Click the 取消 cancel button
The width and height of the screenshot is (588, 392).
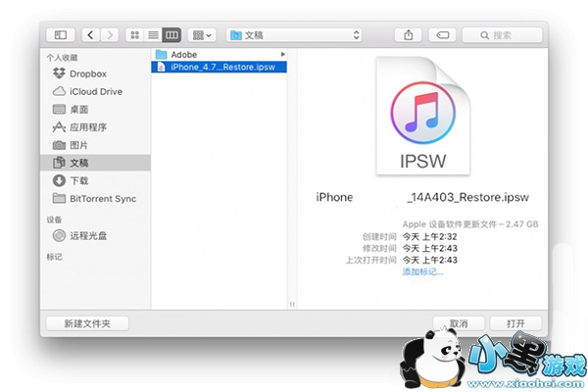[x=459, y=323]
